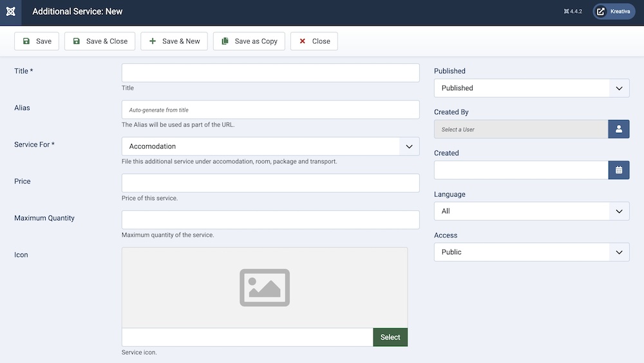Open the Published status dropdown
The height and width of the screenshot is (363, 644).
531,88
